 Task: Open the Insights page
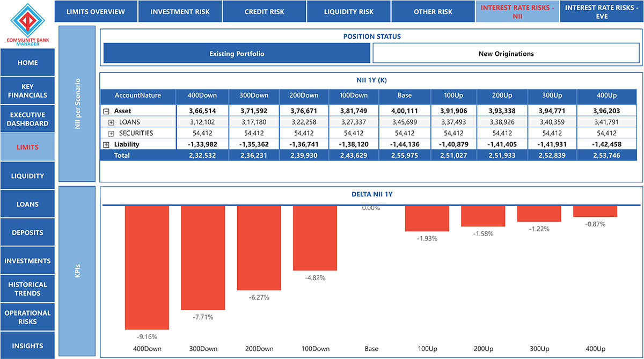click(x=27, y=346)
